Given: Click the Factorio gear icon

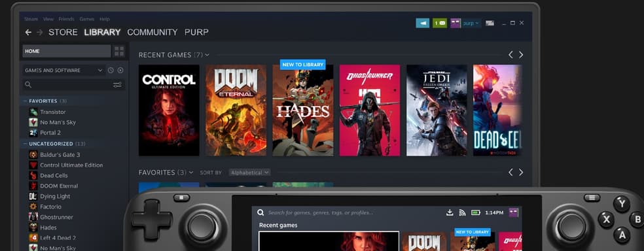Looking at the screenshot, I should [x=33, y=207].
